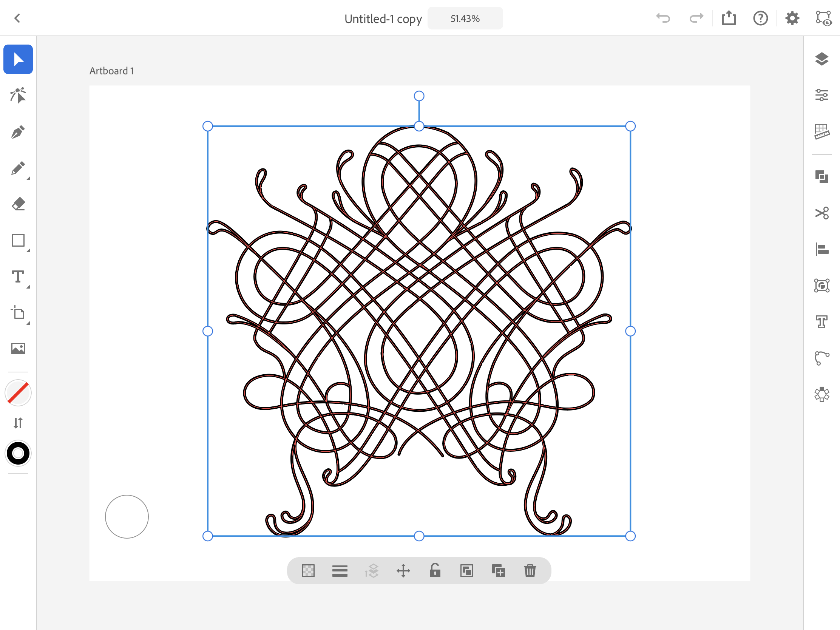This screenshot has width=840, height=630.
Task: Expand the Pencil tool options
Action: point(28,178)
